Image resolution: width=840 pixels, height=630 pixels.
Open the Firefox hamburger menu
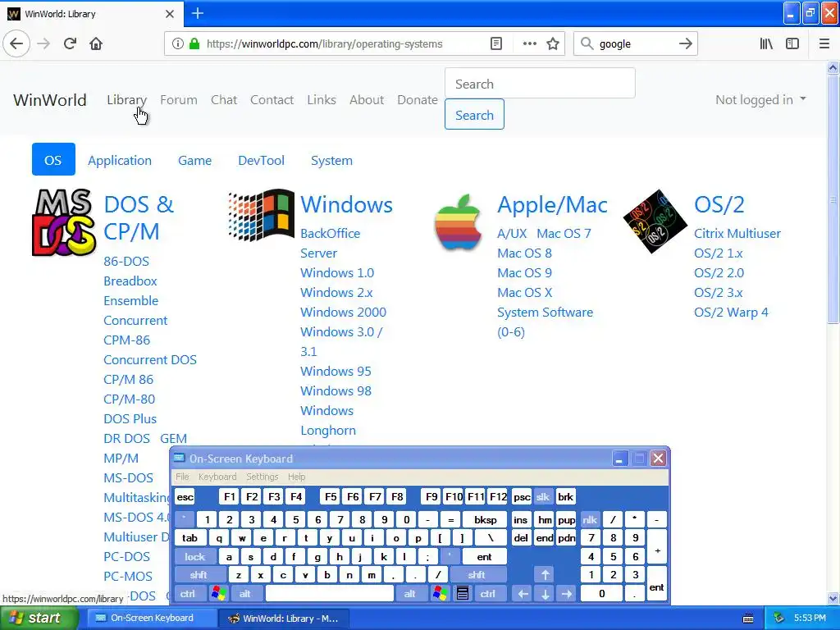824,44
